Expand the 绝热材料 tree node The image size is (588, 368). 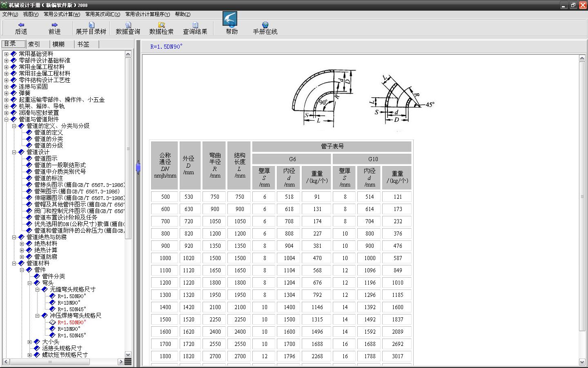pos(22,244)
